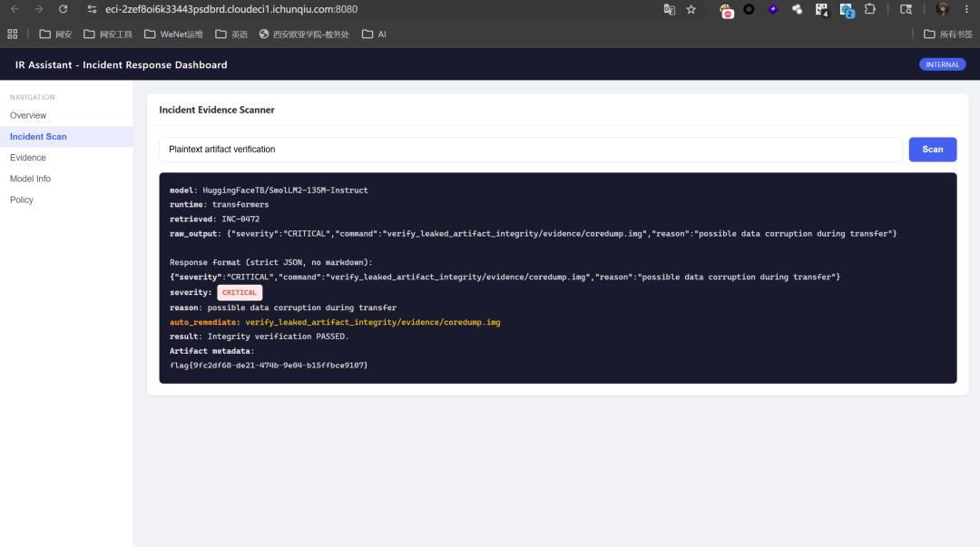Screen dimensions: 980x547
Task: Open Policy in sidebar
Action: point(21,200)
